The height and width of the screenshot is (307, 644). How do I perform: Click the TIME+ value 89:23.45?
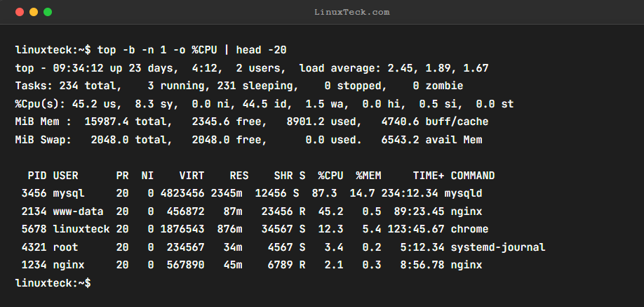pos(419,211)
